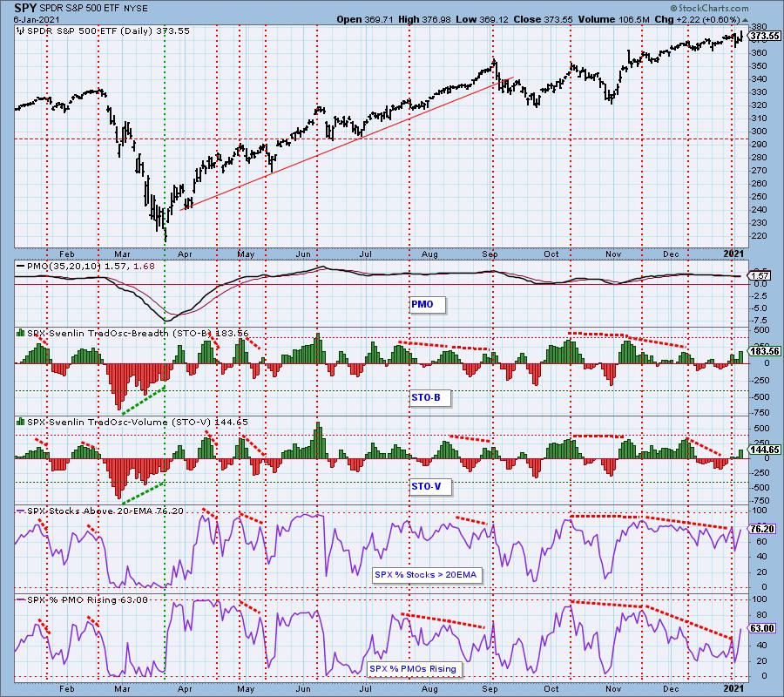Click the STO-B label box
Screen dimensions: 784x697
430,398
